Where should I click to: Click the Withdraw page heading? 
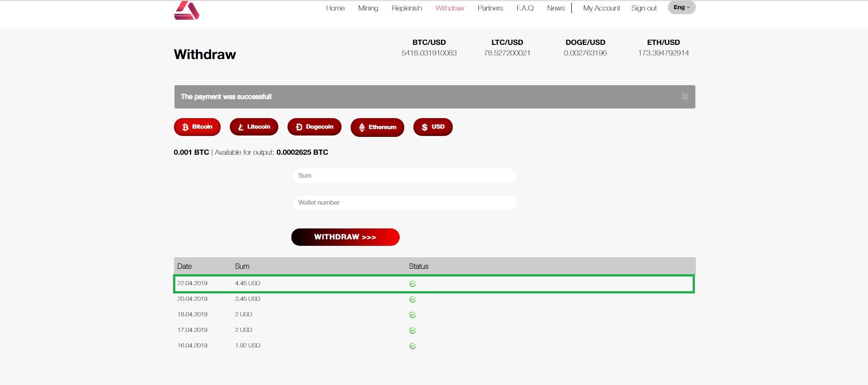[205, 54]
